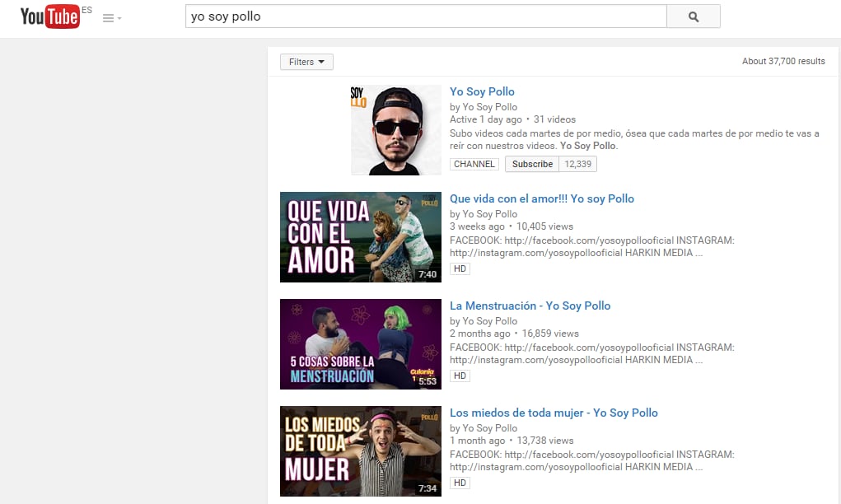
Task: Click the HD badge under 'La Menstruación'
Action: point(460,376)
